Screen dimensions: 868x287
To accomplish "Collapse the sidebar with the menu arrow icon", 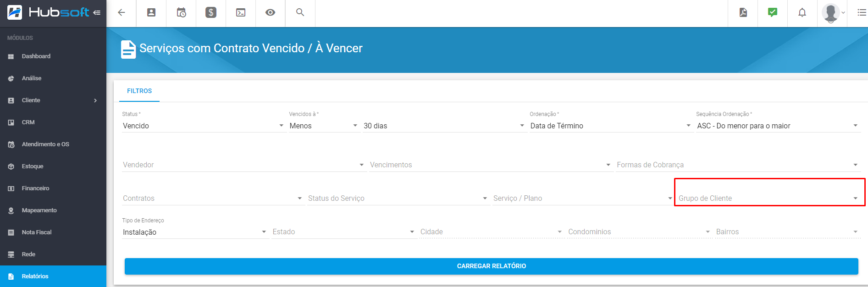I will pyautogui.click(x=97, y=13).
